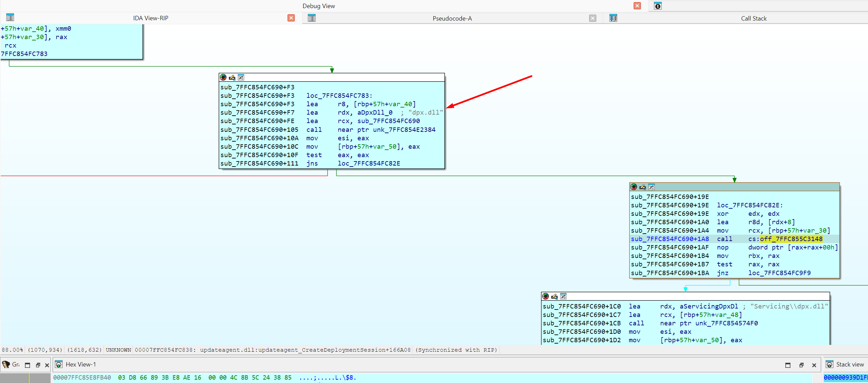Select the Hex View-1 panel title
Image resolution: width=868 pixels, height=383 pixels.
81,364
